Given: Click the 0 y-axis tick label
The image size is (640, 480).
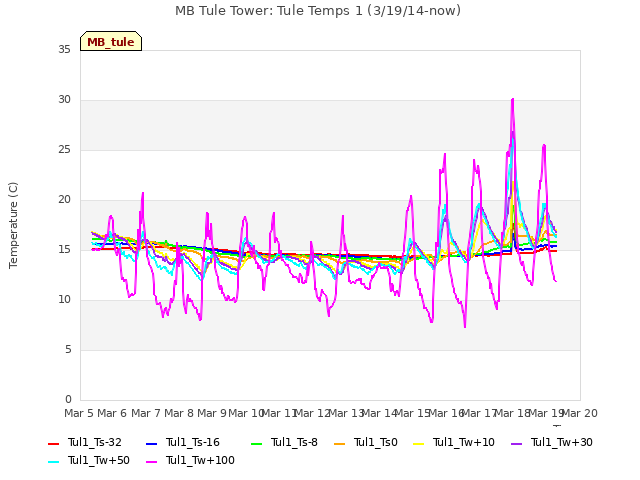Looking at the screenshot, I should click(68, 400).
